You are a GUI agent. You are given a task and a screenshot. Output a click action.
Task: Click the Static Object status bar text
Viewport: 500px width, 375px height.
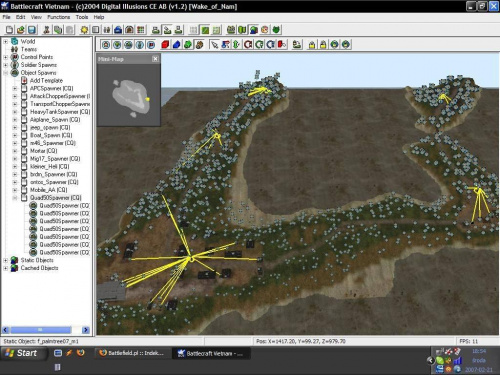point(41,341)
